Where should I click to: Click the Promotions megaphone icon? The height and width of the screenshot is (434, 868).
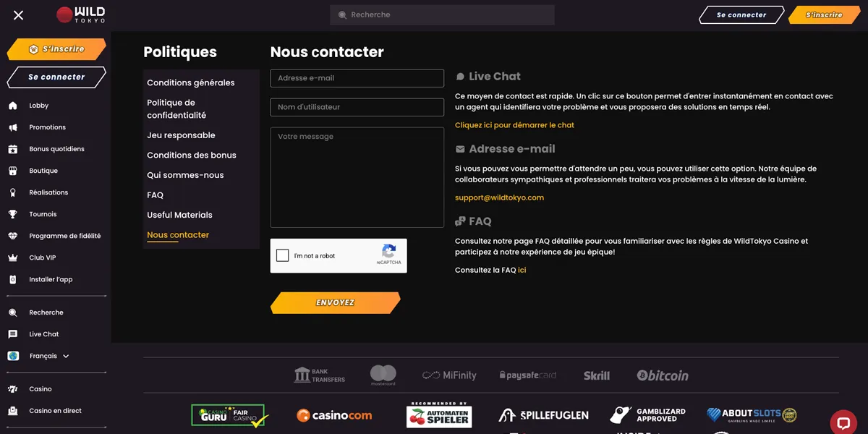(x=12, y=127)
